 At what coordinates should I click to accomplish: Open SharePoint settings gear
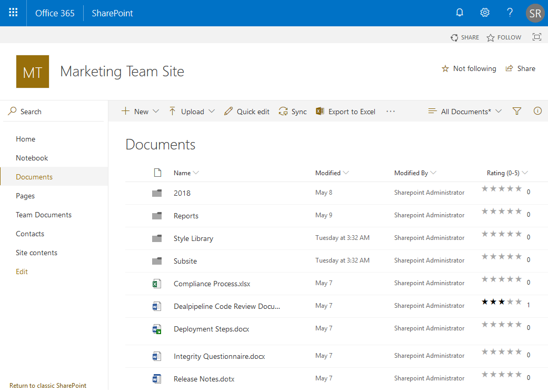coord(484,12)
